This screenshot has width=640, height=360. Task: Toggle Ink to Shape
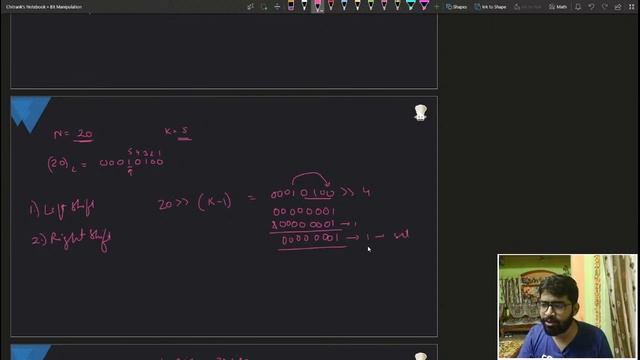click(x=490, y=7)
